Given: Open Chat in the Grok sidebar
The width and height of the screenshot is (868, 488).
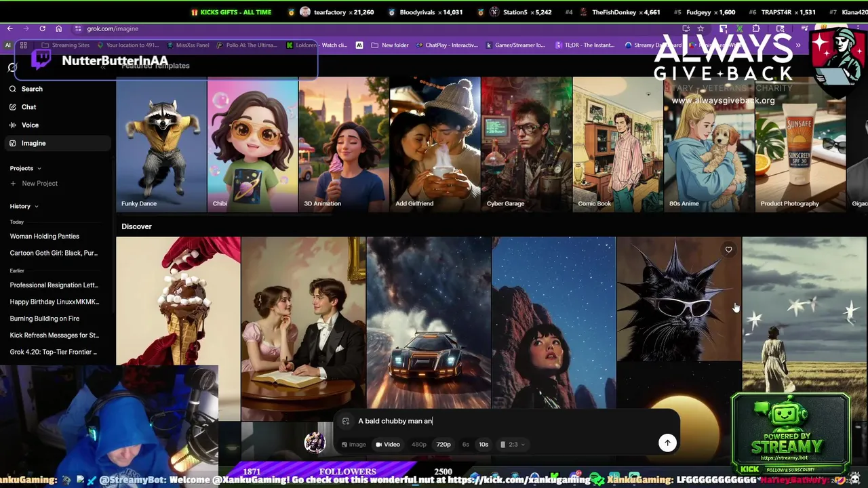Looking at the screenshot, I should point(58,107).
